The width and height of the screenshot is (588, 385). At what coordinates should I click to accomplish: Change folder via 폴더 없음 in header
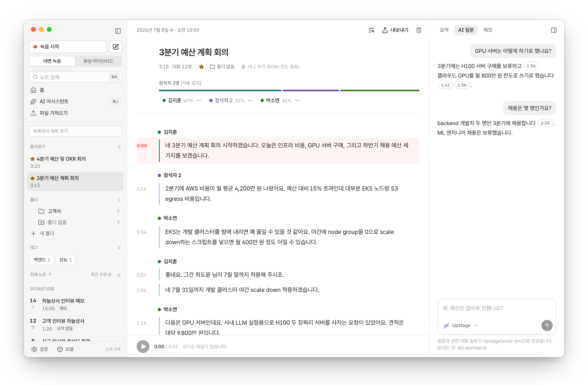(222, 67)
